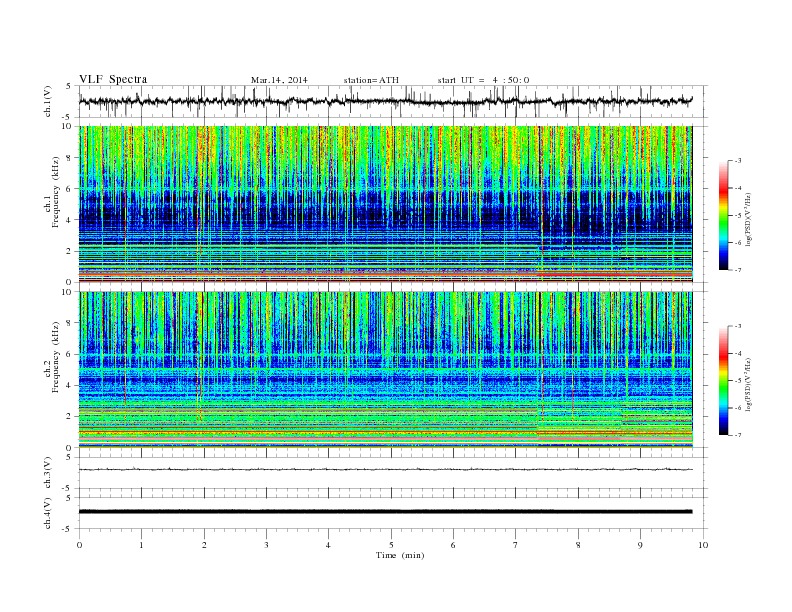This screenshot has width=792, height=612.
Task: Click the "9" tick on the time axis
Action: click(640, 545)
